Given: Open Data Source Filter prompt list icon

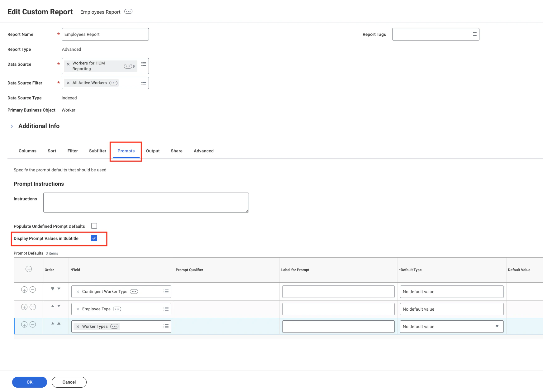Looking at the screenshot, I should (x=144, y=83).
